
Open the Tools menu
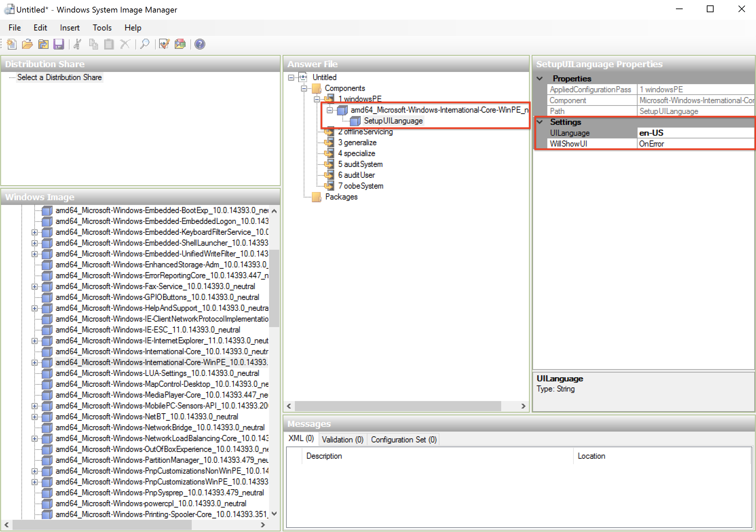[x=102, y=27]
